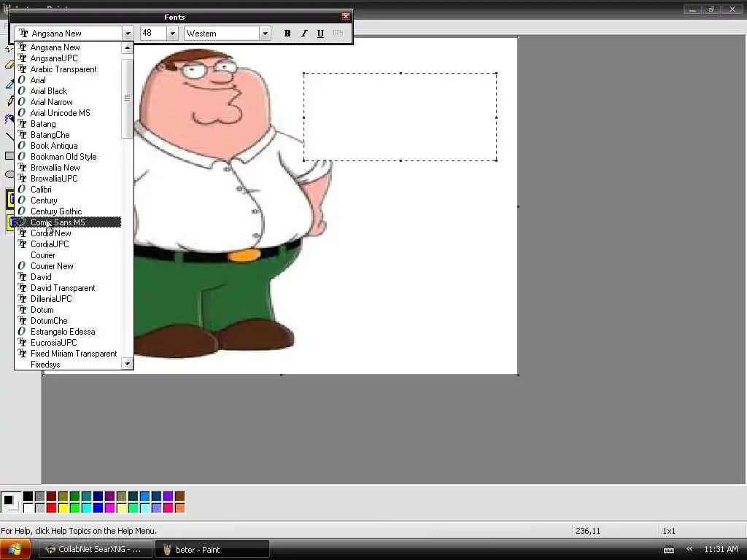The image size is (747, 560).
Task: Choose Arial from the font list
Action: pyautogui.click(x=68, y=80)
